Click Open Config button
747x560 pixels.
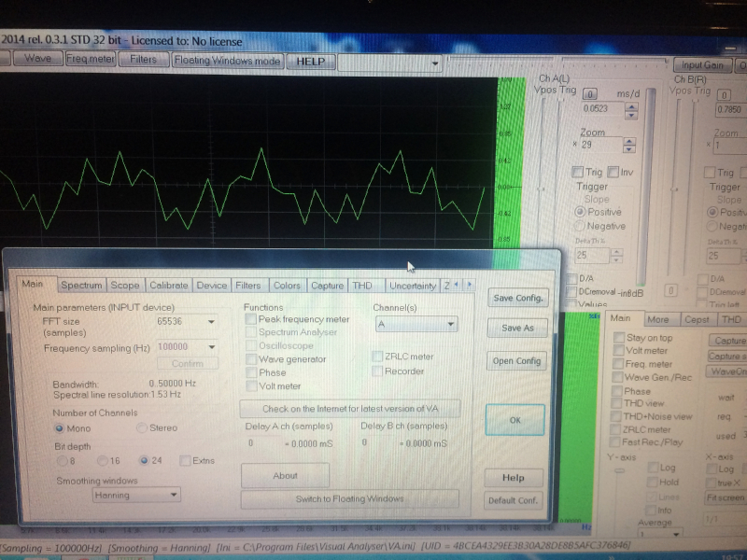click(516, 360)
